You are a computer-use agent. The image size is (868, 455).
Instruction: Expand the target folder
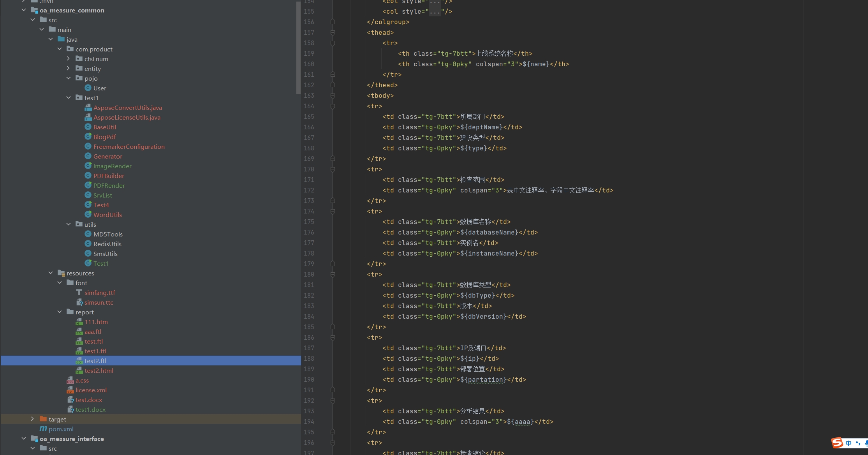(33, 419)
